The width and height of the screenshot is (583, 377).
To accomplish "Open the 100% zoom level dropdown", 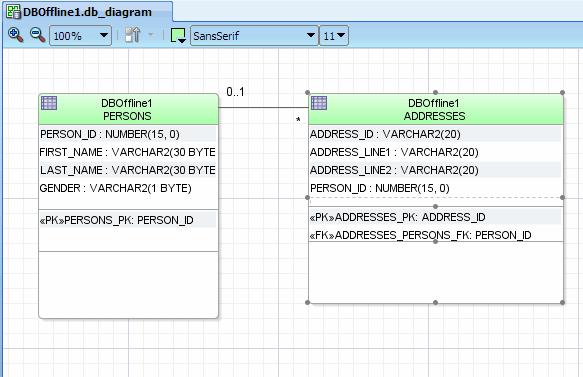I will [80, 36].
